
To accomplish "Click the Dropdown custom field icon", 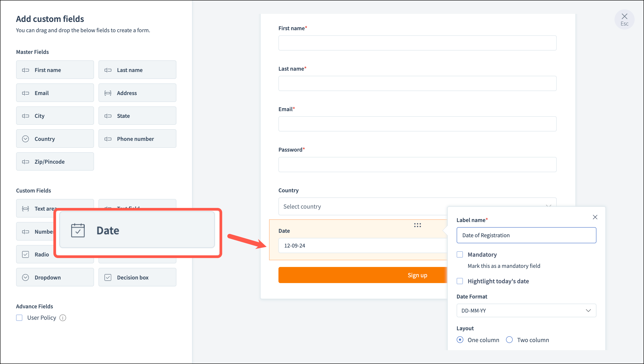I will point(25,277).
